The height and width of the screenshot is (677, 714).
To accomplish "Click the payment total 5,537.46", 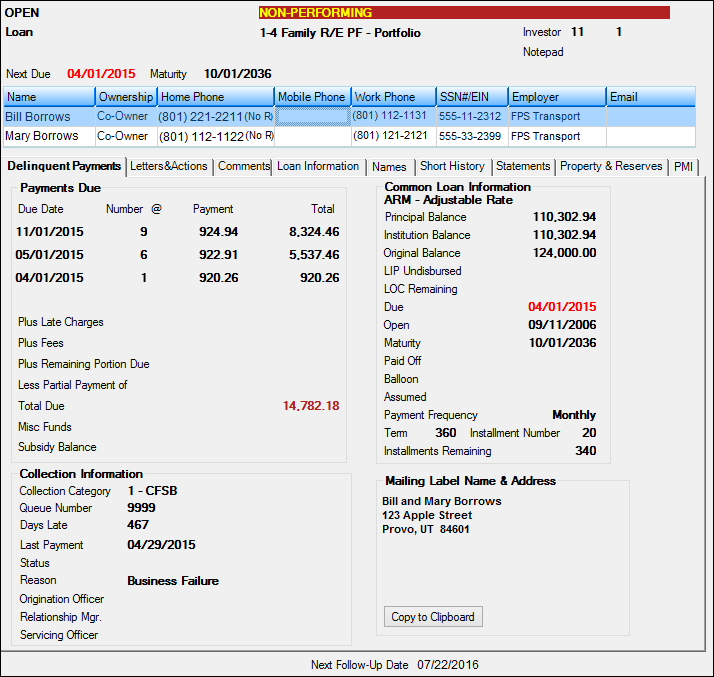I will 314,255.
